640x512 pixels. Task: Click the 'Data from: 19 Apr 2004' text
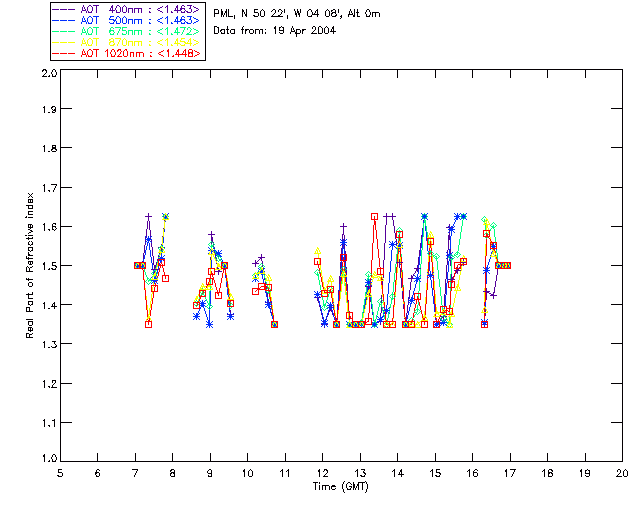tap(275, 30)
